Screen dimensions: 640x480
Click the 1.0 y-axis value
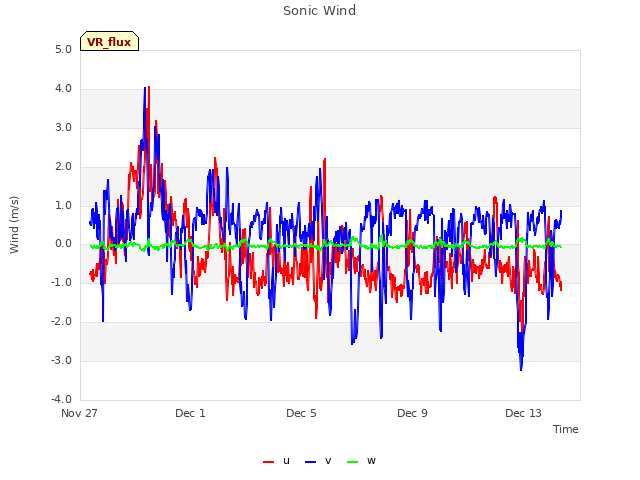(x=63, y=205)
